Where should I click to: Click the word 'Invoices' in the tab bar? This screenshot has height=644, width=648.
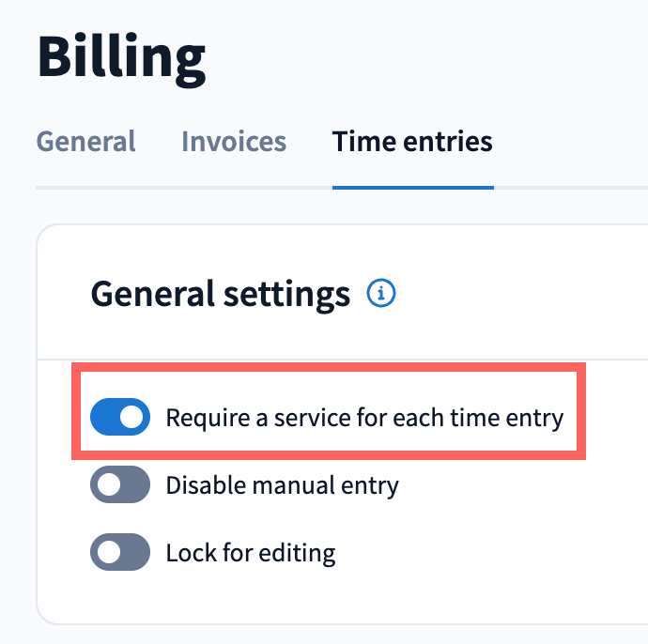point(234,142)
